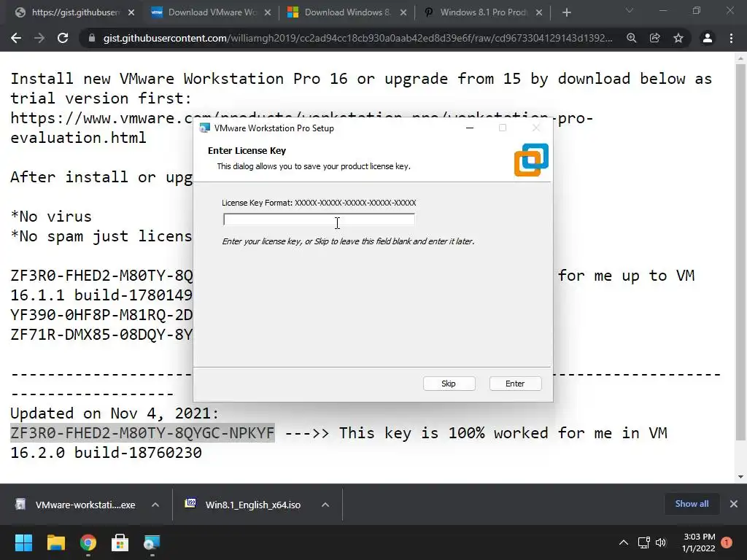Open the tab search dropdown arrow
747x560 pixels.
click(x=630, y=10)
